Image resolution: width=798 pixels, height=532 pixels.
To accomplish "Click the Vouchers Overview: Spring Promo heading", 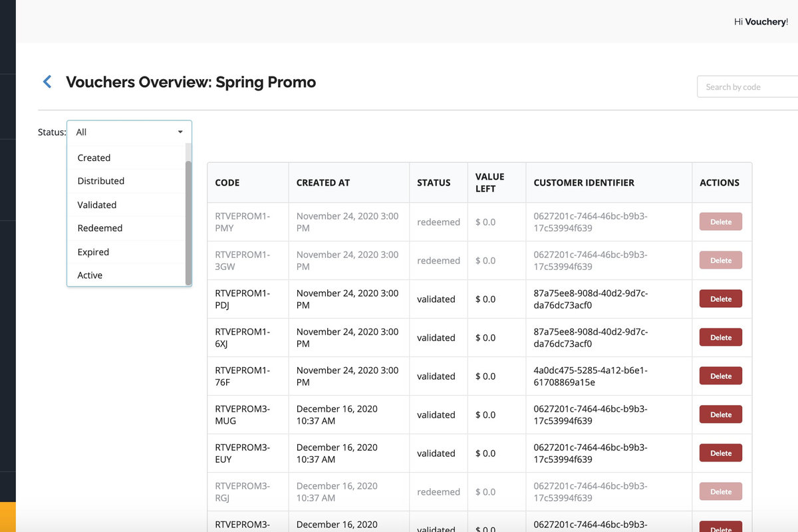I will [x=191, y=82].
